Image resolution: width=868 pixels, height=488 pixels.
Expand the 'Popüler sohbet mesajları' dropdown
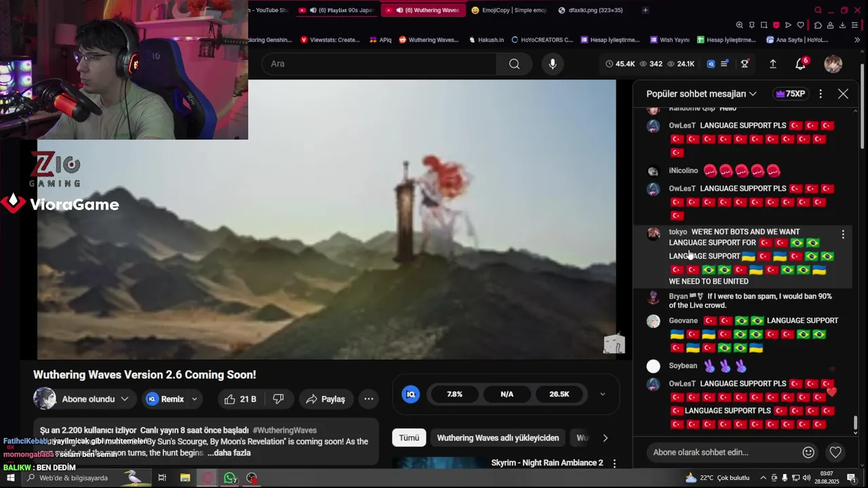pyautogui.click(x=701, y=94)
